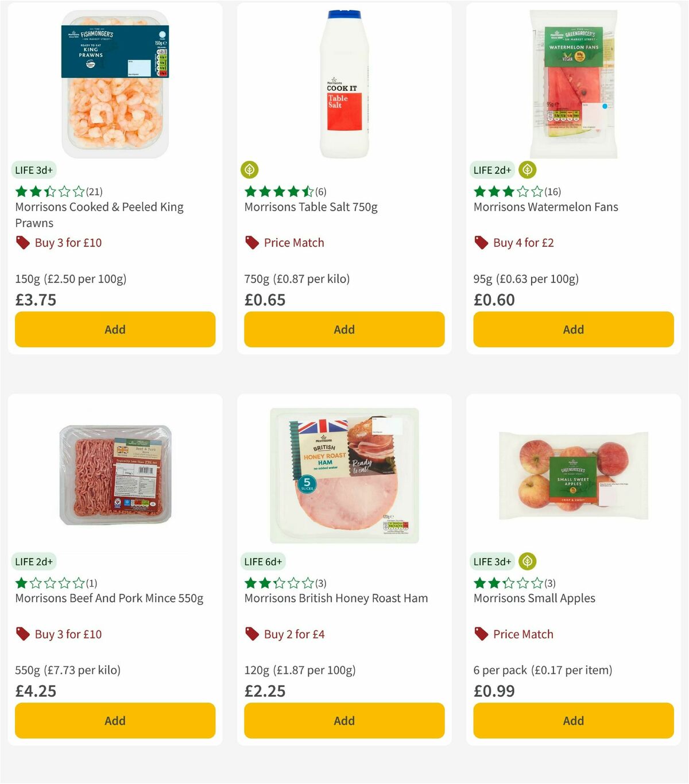
Task: Select the leaf icon next to Morrisons Small Apples LIFE badge
Action: [x=527, y=561]
